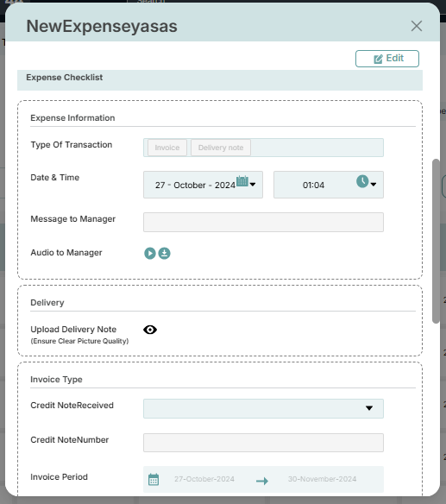Click the Credit NoteNumber input field
The height and width of the screenshot is (504, 446).
click(263, 443)
